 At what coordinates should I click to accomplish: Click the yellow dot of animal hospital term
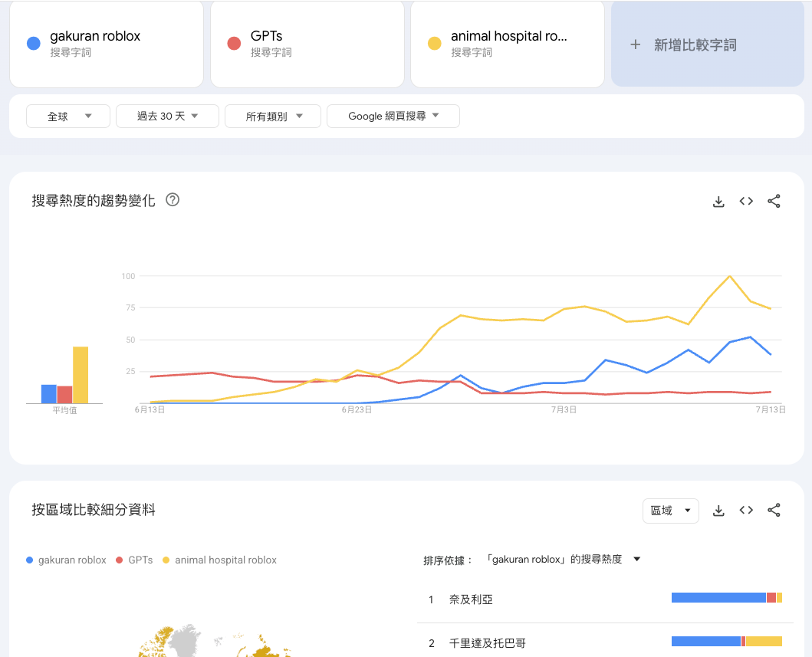click(435, 44)
